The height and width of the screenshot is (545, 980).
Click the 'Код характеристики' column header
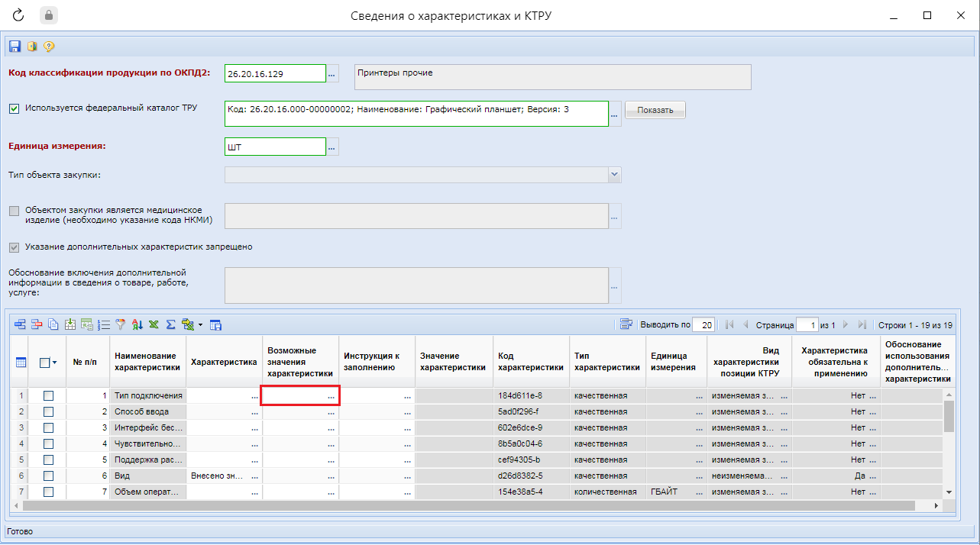pos(531,362)
